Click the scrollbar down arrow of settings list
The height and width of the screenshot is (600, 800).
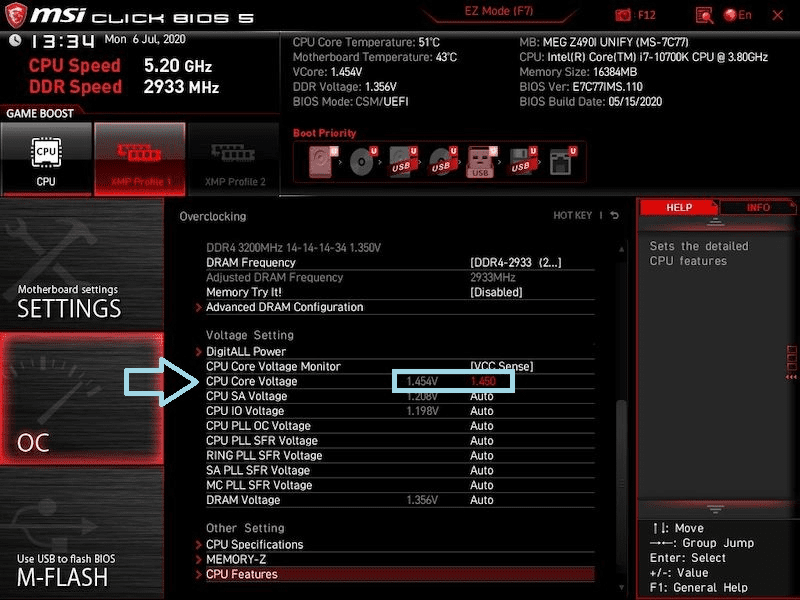pos(621,587)
